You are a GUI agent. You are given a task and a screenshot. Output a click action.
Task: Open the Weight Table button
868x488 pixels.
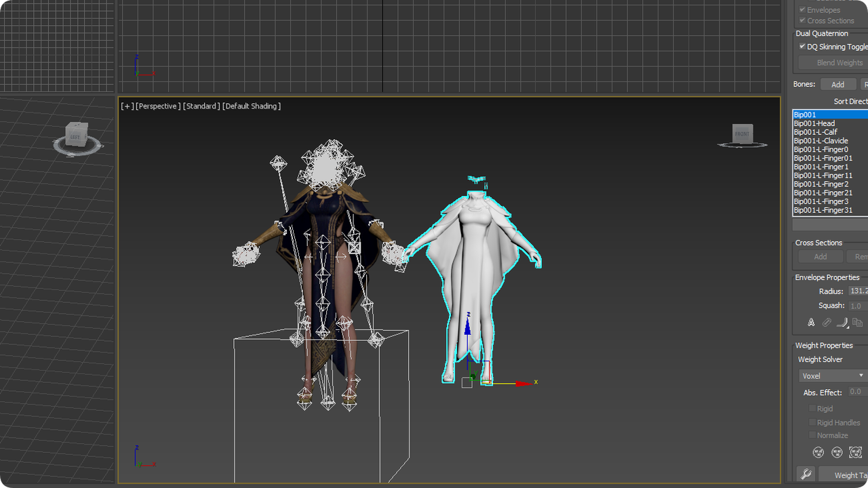(x=843, y=475)
